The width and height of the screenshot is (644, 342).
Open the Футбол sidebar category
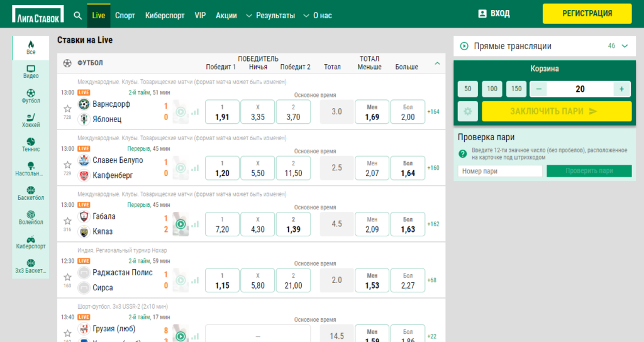point(31,96)
